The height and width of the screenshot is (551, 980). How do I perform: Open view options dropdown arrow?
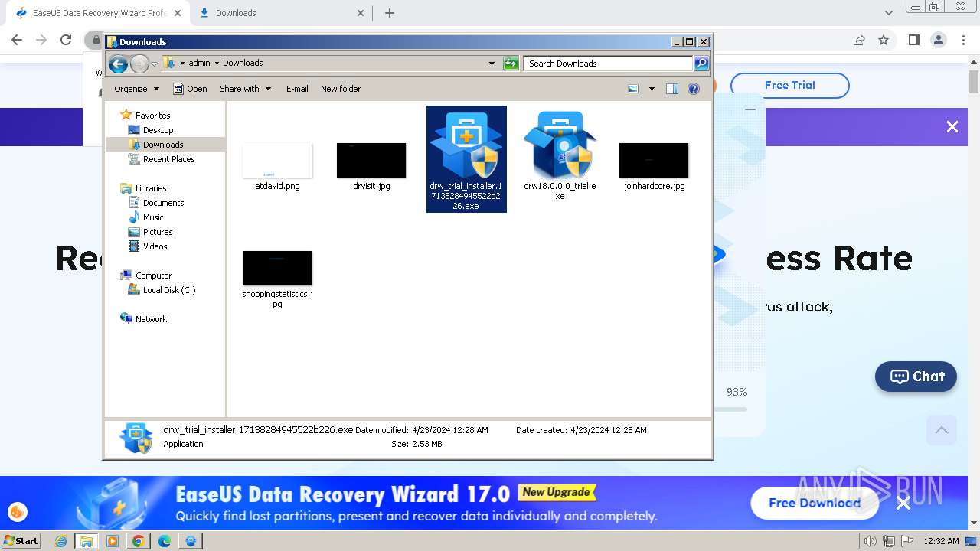tap(652, 89)
